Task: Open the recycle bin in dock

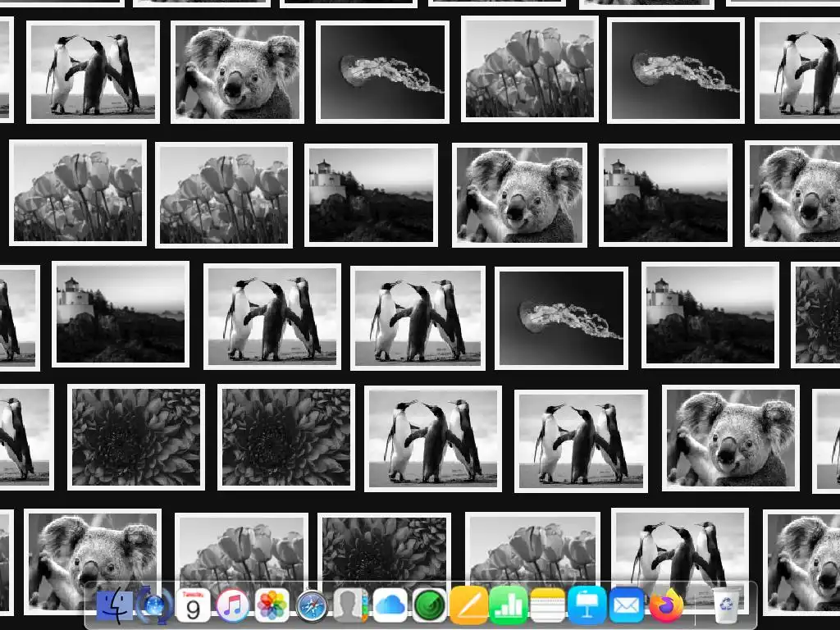Action: [727, 606]
